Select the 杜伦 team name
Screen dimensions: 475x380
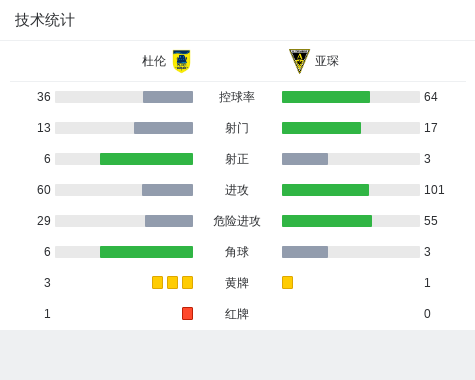click(154, 61)
